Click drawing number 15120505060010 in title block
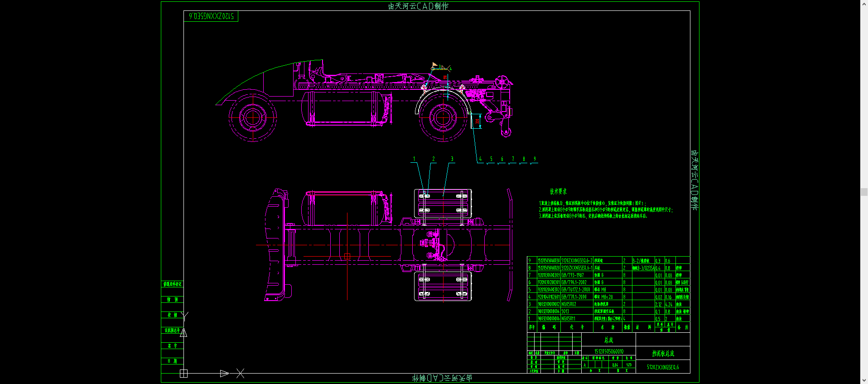The width and height of the screenshot is (868, 384). point(608,351)
